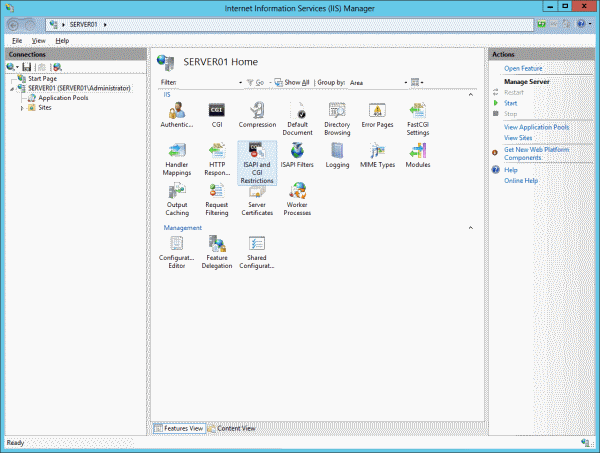Select Application Pools tree item
The image size is (600, 453).
[63, 98]
